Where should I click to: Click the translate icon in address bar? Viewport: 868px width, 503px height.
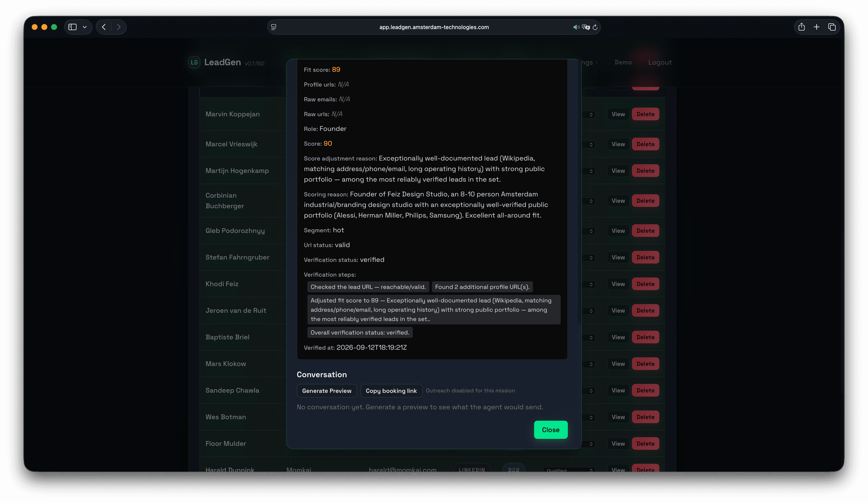586,27
